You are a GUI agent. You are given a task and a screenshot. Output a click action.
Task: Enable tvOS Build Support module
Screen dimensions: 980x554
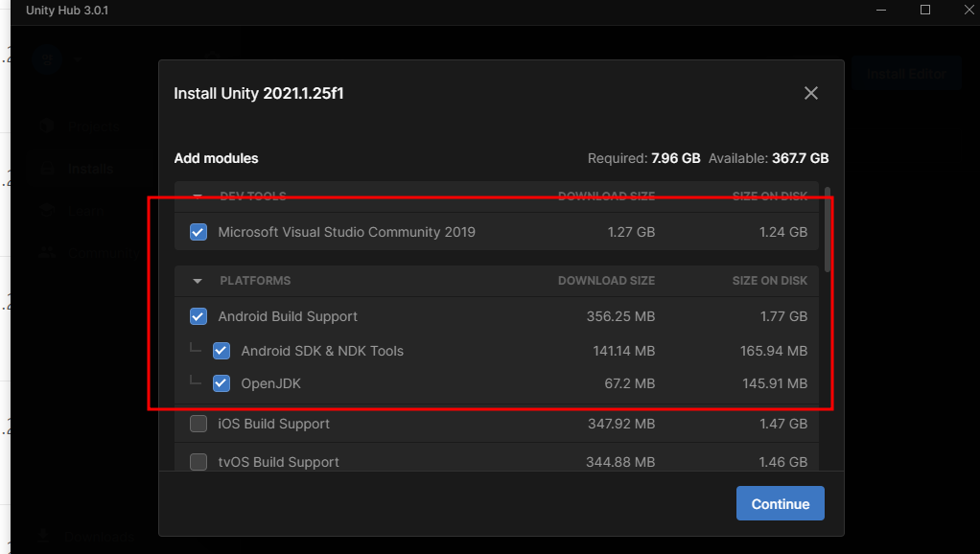click(198, 462)
